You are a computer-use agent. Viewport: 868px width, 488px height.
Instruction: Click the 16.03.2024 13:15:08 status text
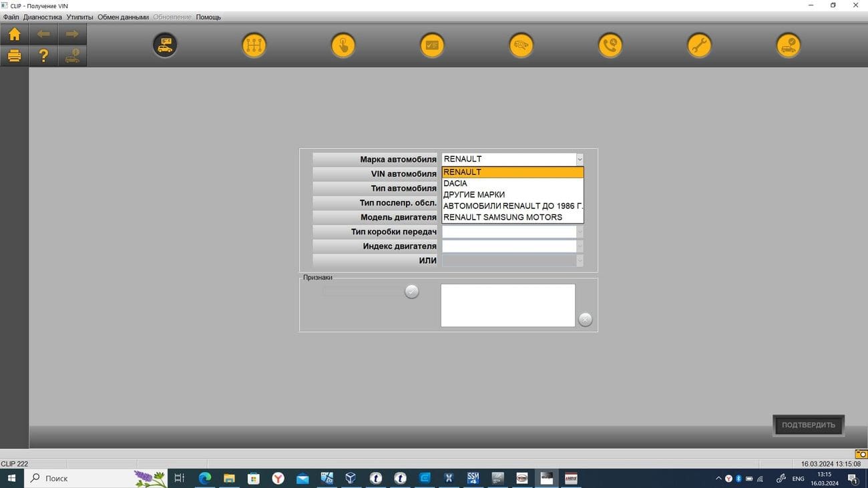point(831,464)
